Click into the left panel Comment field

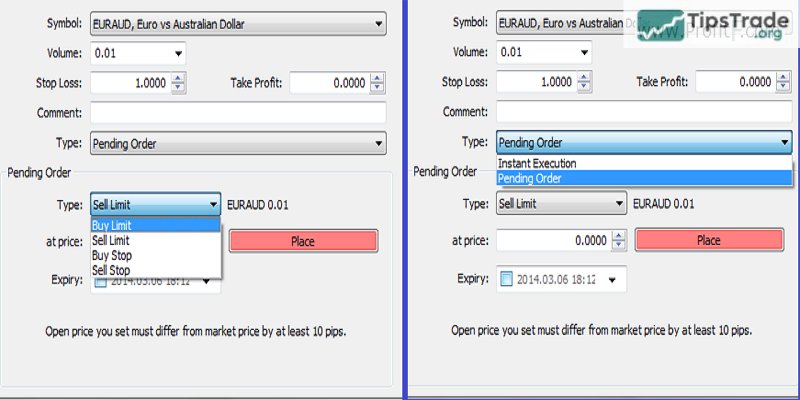click(x=238, y=113)
